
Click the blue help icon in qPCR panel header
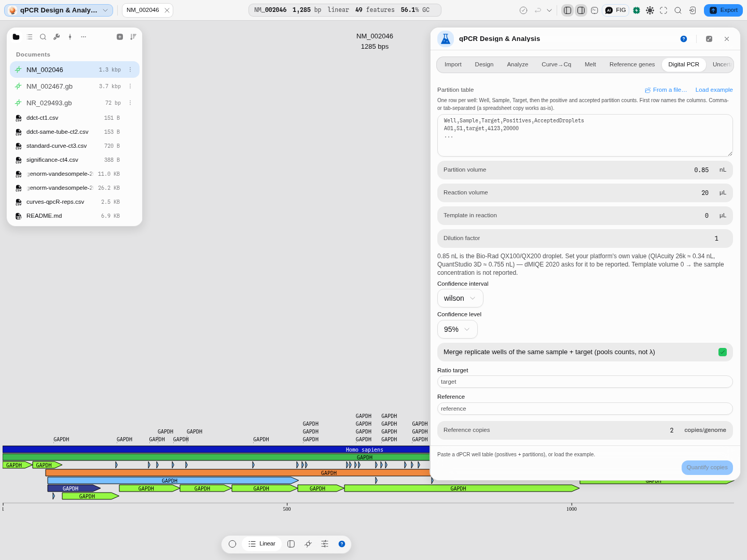684,39
